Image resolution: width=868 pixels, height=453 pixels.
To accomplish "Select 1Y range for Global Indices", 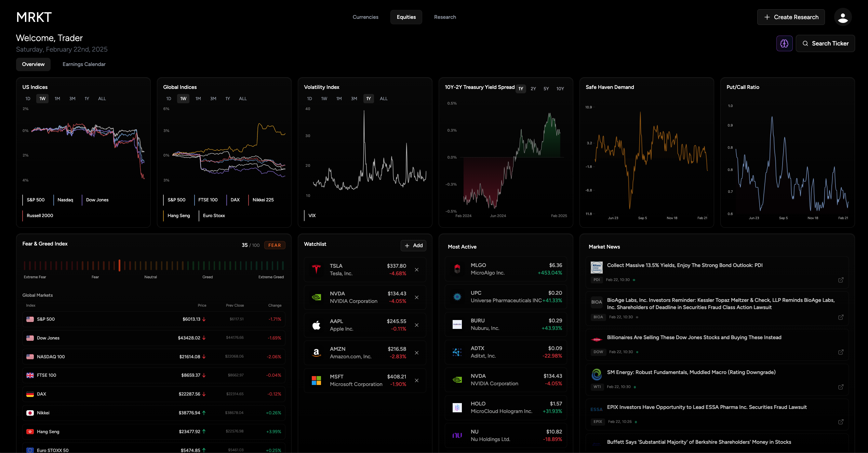I will pyautogui.click(x=228, y=99).
